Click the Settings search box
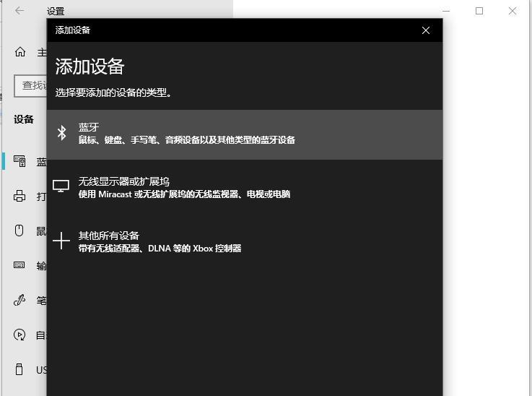Screen dimensions: 532x396 (x=30, y=86)
